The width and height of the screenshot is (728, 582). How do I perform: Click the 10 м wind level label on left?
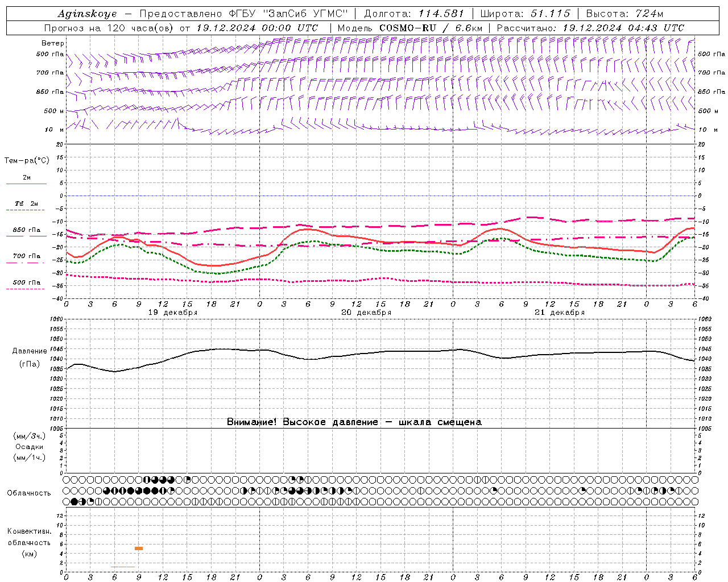point(55,130)
